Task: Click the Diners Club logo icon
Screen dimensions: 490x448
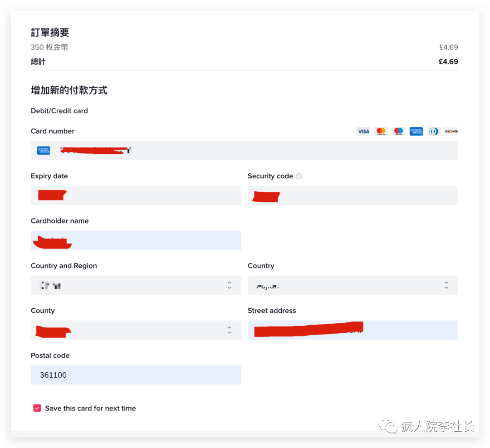Action: point(433,131)
